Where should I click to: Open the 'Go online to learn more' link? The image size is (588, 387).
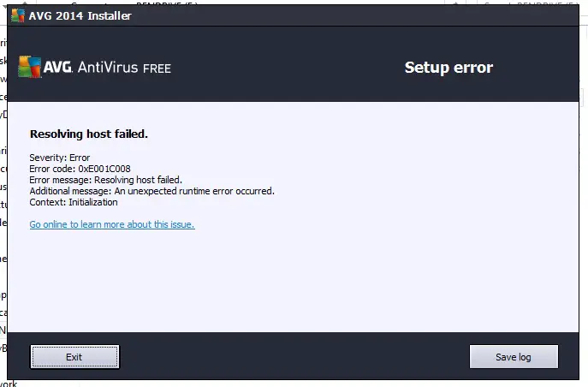[112, 224]
